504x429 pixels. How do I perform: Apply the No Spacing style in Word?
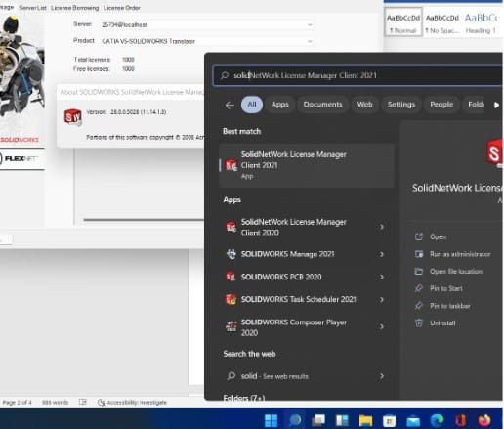coord(441,22)
